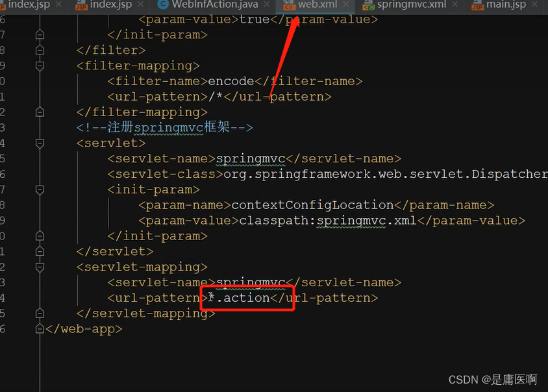548x392 pixels.
Task: Toggle fold marker at </servlet> line
Action: click(40, 252)
